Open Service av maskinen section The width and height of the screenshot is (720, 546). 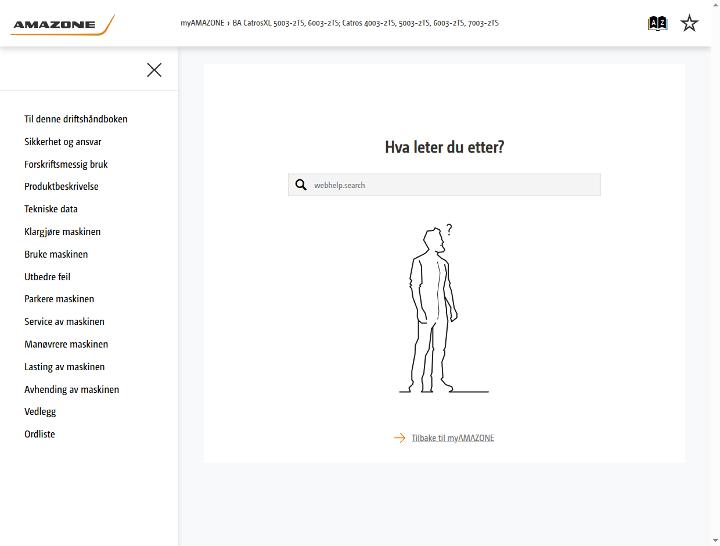64,321
